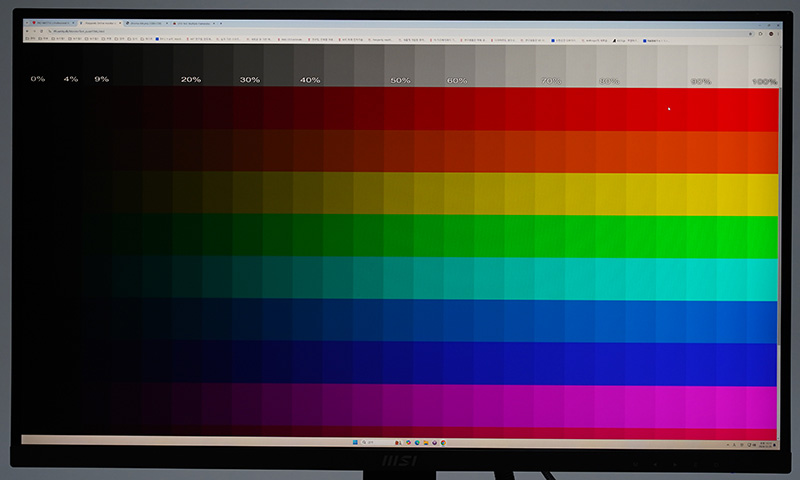
Task: Click the brightest cyan swatch under 100%
Action: [763, 280]
